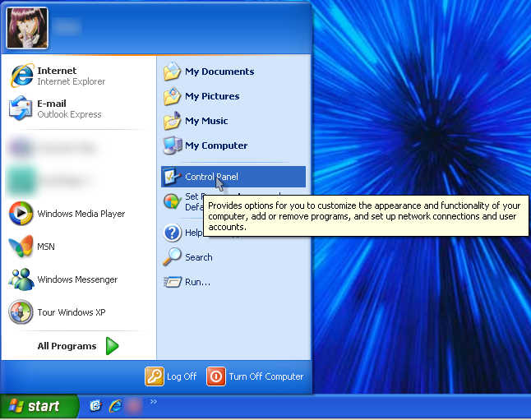Click the Internet Explorer subtitle text

pyautogui.click(x=72, y=81)
